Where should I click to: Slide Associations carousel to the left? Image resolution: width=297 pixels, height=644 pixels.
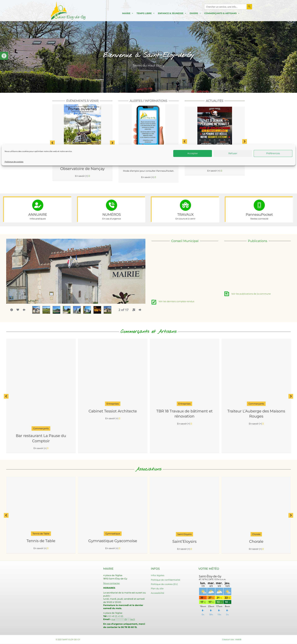point(6,515)
